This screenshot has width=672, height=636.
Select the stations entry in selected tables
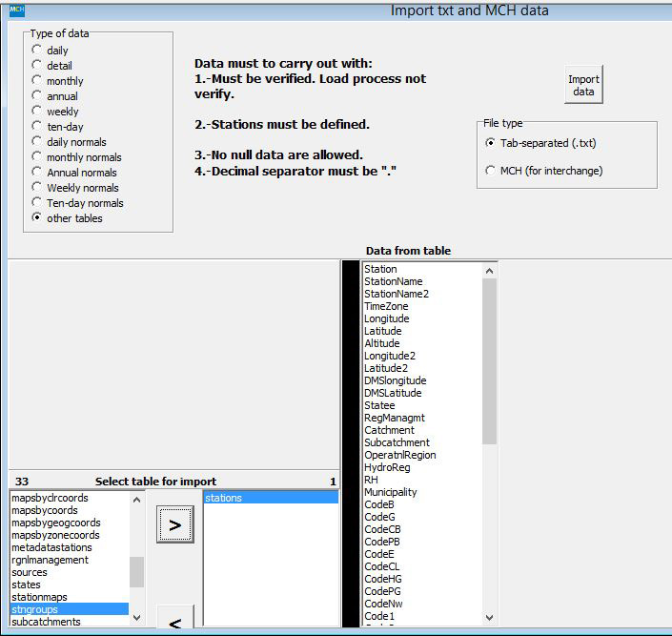tap(271, 498)
